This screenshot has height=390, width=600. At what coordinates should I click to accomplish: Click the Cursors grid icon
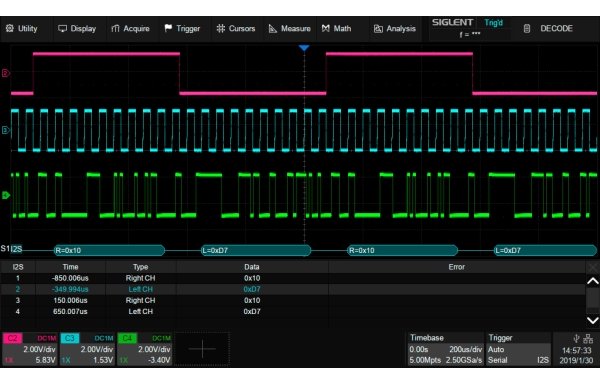click(x=221, y=28)
